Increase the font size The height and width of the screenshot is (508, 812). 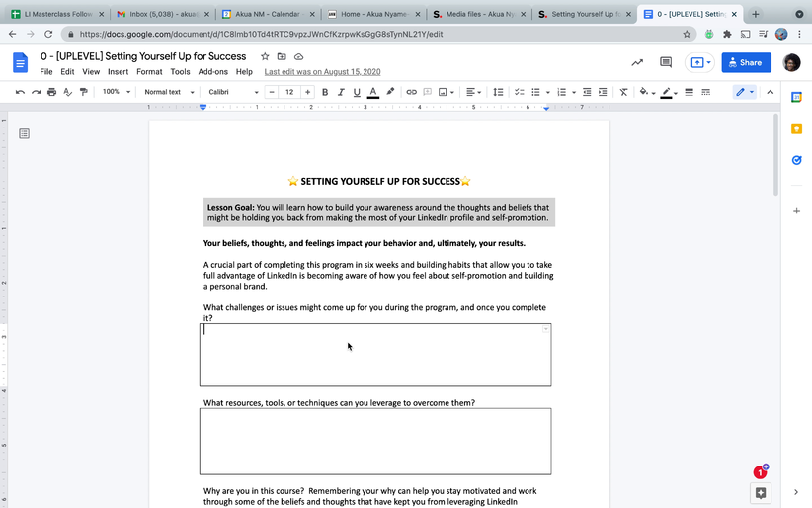coord(307,92)
